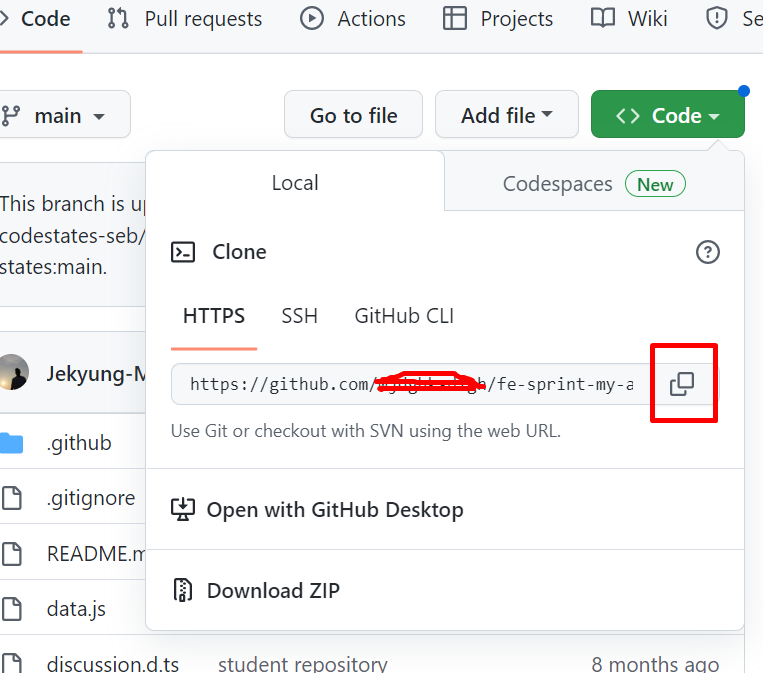Click the README file icon
The height and width of the screenshot is (673, 763).
click(12, 553)
